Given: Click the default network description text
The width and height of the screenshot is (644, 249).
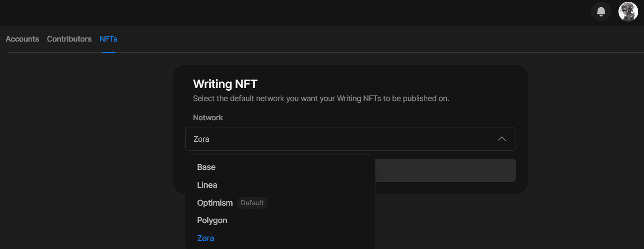Looking at the screenshot, I should coord(321,98).
